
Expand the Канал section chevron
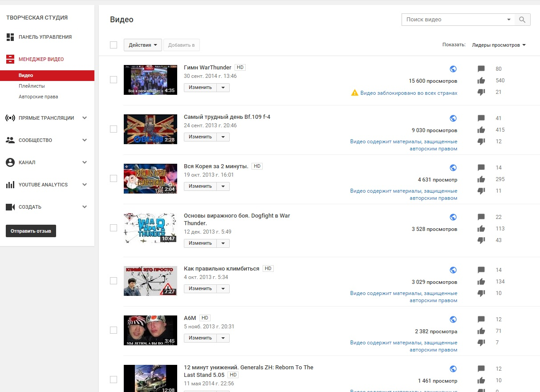click(85, 162)
